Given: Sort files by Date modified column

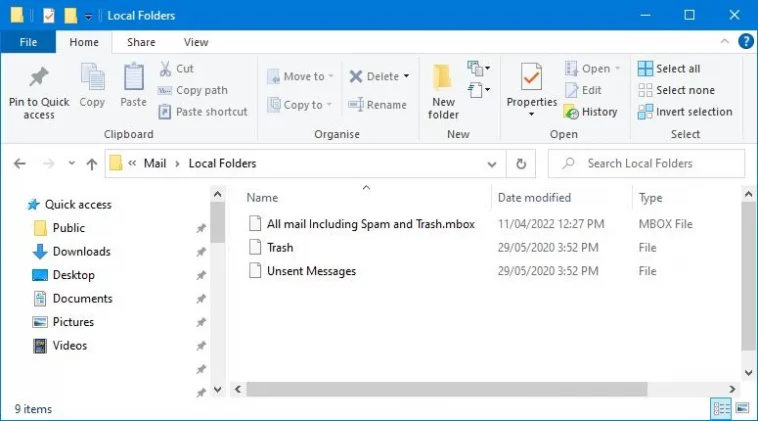Looking at the screenshot, I should tap(534, 198).
